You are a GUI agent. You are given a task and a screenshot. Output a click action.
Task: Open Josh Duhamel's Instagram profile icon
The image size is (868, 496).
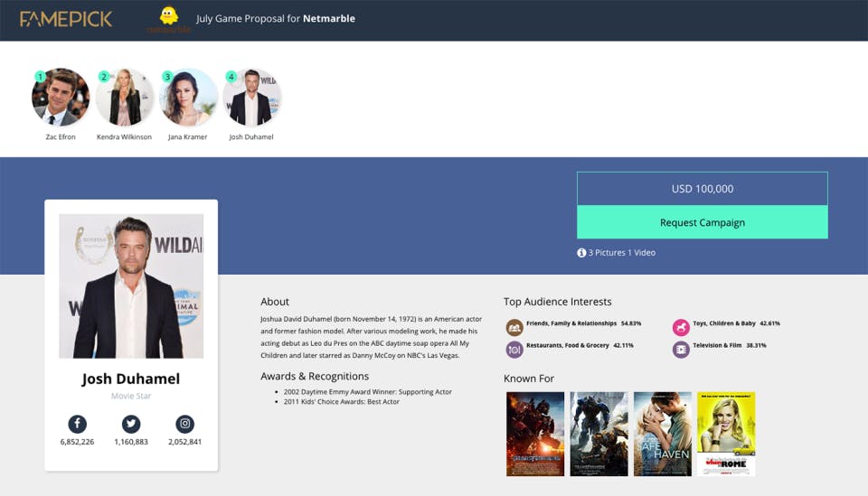click(184, 424)
